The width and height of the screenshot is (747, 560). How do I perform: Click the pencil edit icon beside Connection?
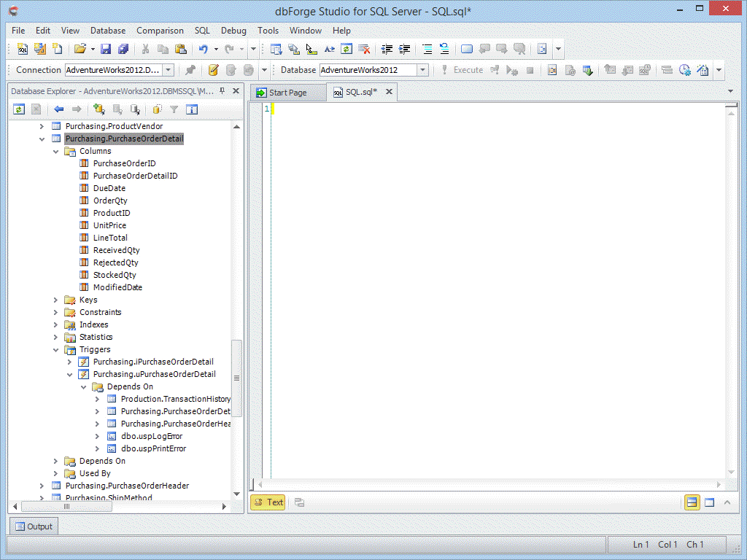(213, 70)
